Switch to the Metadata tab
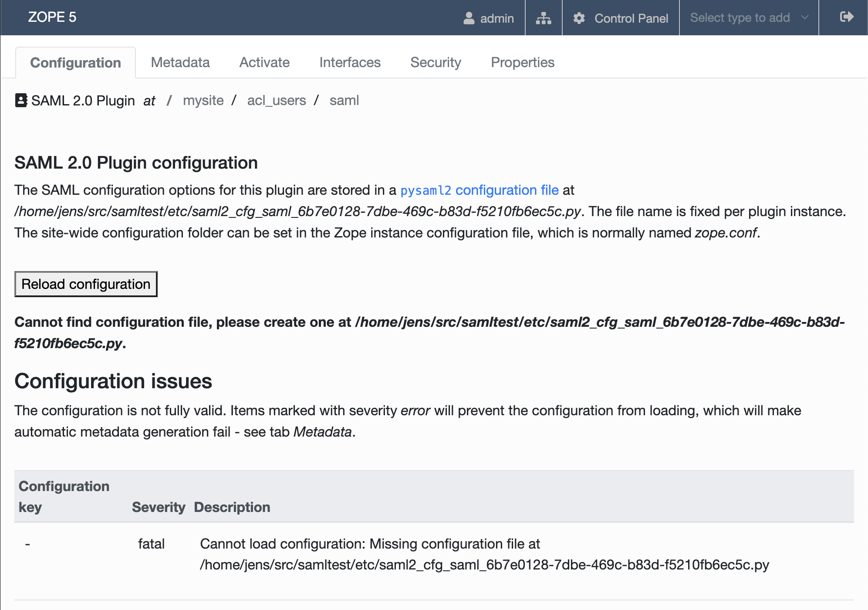The image size is (868, 610). point(180,62)
